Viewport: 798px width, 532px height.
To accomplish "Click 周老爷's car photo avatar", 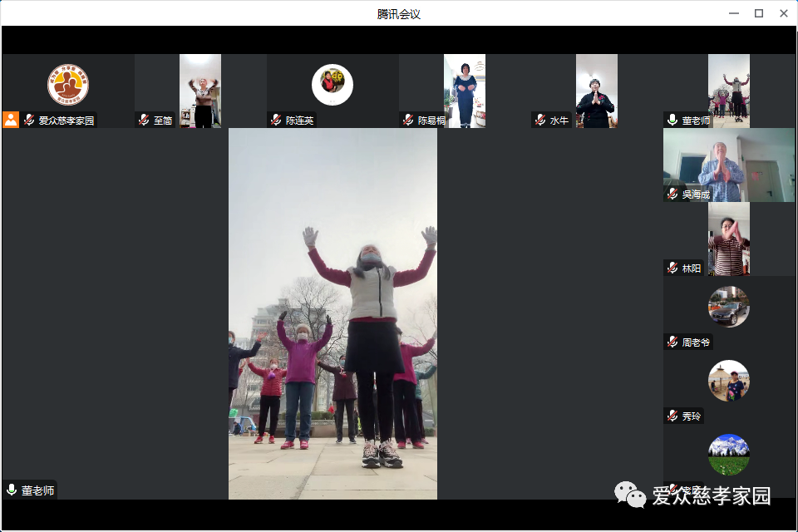I will coord(729,308).
